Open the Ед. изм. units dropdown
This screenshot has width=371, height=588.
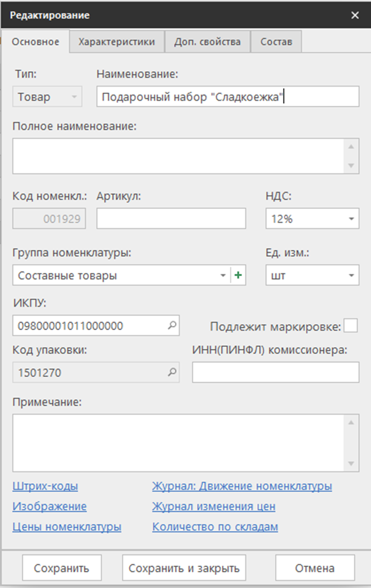351,275
